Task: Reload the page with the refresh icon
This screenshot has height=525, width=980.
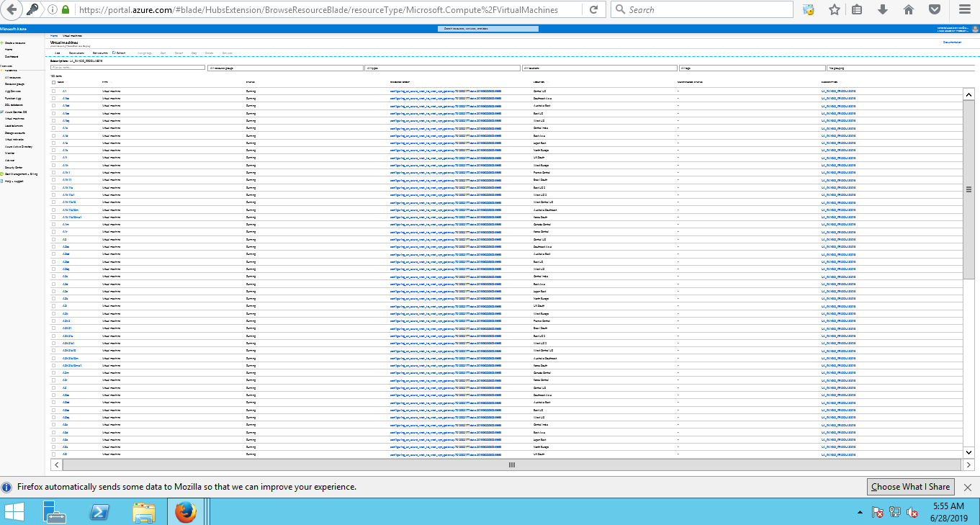Action: (593, 10)
